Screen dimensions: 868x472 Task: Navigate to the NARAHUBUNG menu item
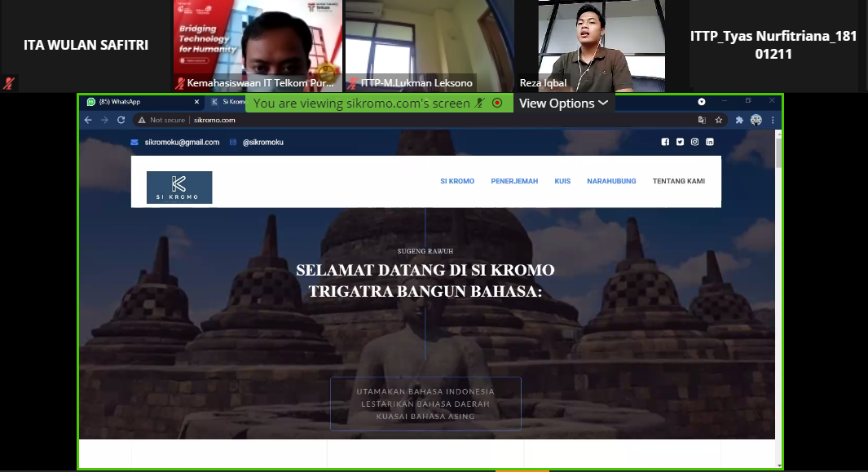(612, 181)
